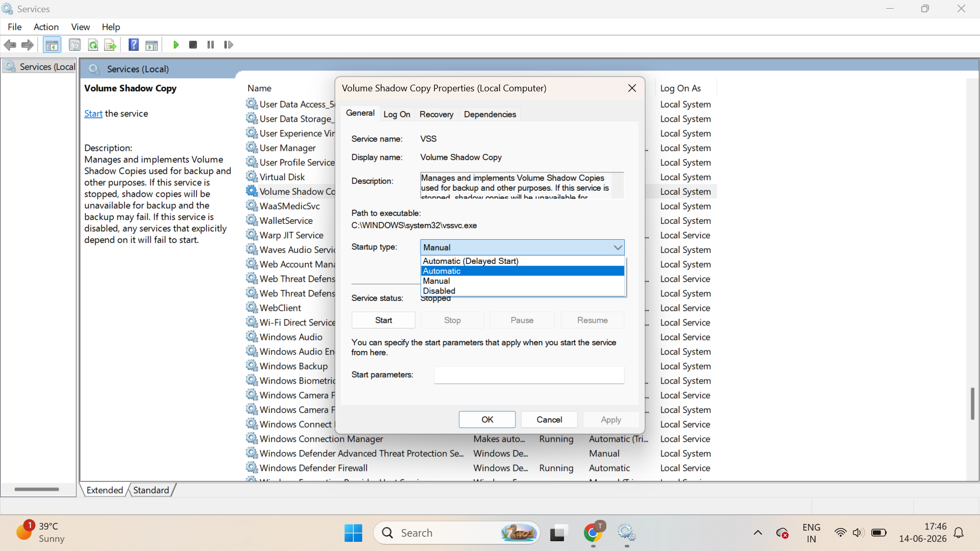
Task: Show hidden tray icons chevron
Action: click(758, 533)
